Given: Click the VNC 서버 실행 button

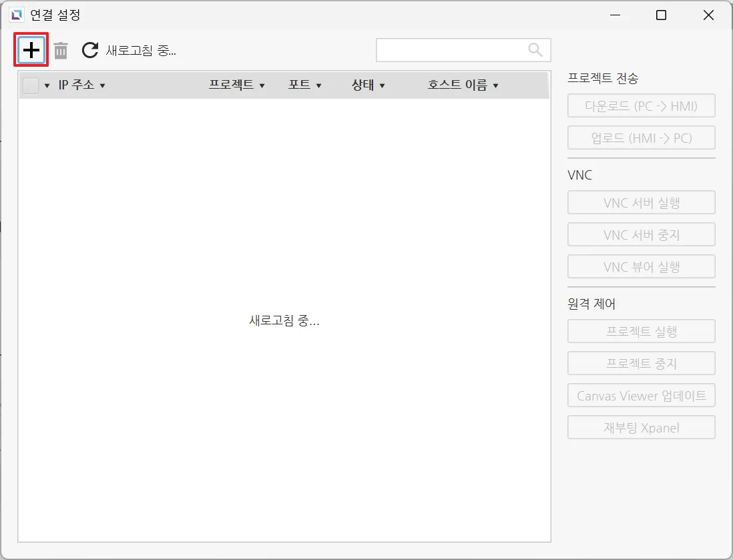Looking at the screenshot, I should tap(641, 202).
